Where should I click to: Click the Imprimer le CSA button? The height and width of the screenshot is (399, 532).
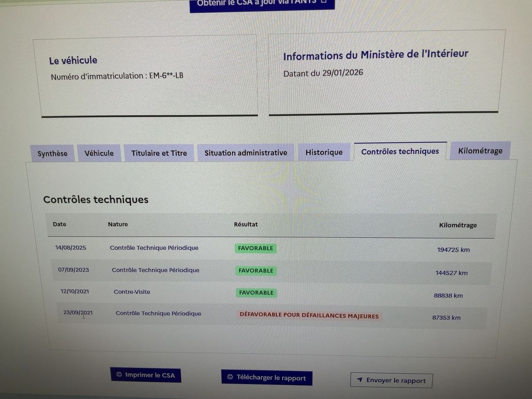146,375
